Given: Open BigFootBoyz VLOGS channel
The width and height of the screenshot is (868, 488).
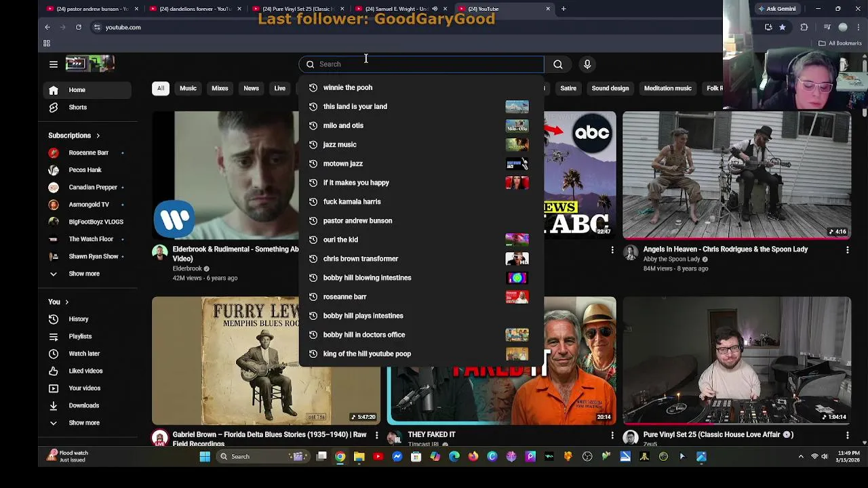Looking at the screenshot, I should point(87,222).
